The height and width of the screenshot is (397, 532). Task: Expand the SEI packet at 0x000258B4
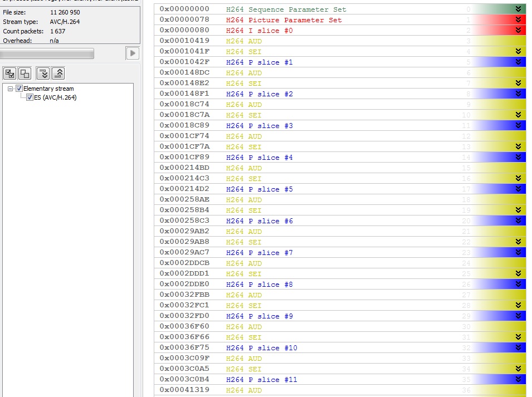(x=518, y=210)
